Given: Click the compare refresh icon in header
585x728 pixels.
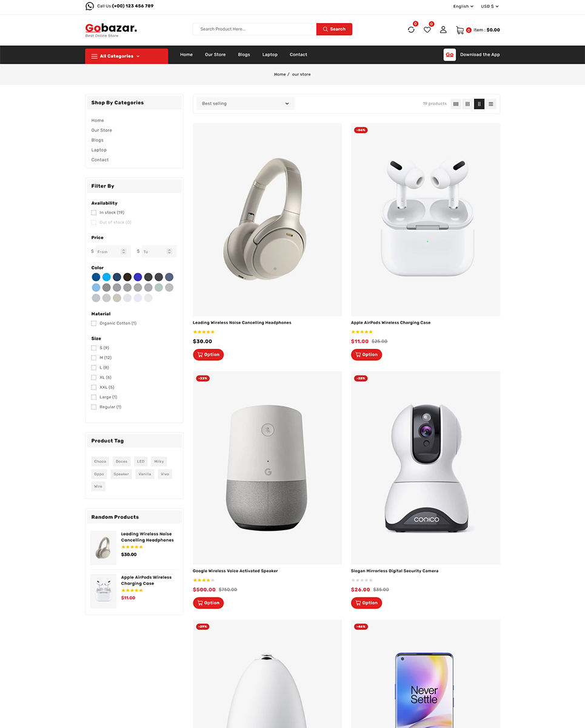Looking at the screenshot, I should [x=411, y=30].
